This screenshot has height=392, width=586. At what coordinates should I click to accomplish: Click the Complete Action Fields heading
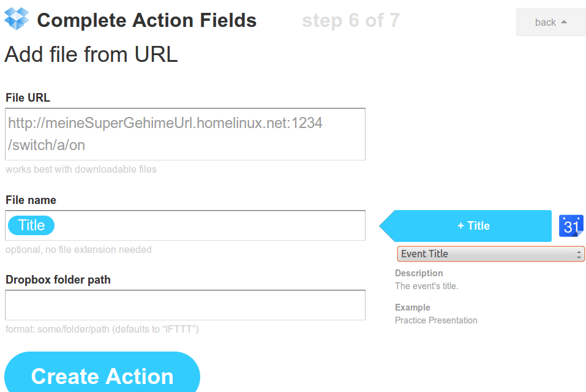pyautogui.click(x=147, y=21)
